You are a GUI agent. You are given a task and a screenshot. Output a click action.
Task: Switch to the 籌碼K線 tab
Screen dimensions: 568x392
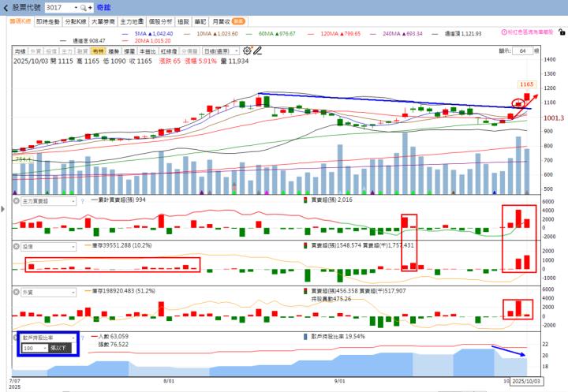click(21, 21)
